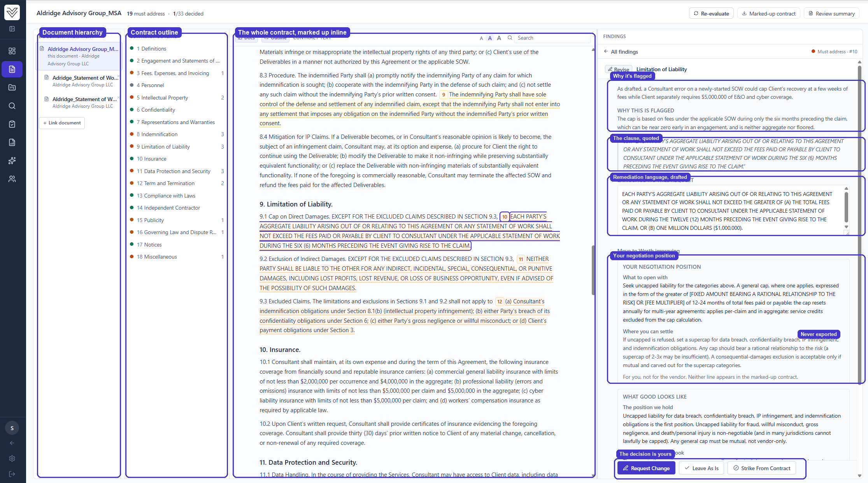This screenshot has width=868, height=483.
Task: Click the logout icon at sidebar bottom
Action: [x=12, y=474]
